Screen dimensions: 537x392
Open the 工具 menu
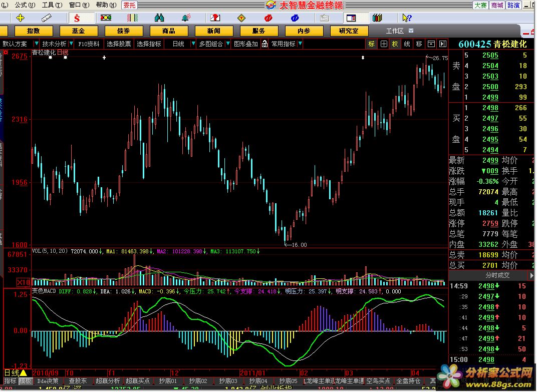52,5
